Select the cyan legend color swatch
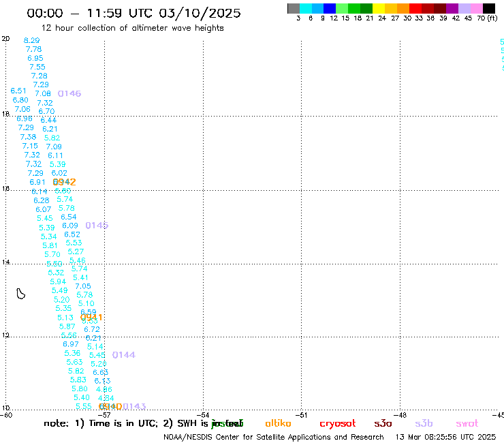The image size is (504, 443). point(306,8)
